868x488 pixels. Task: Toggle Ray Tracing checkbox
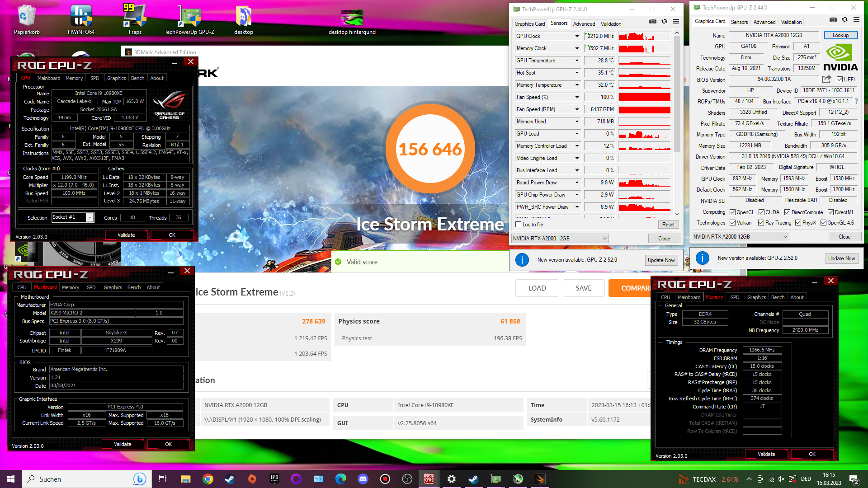point(761,223)
